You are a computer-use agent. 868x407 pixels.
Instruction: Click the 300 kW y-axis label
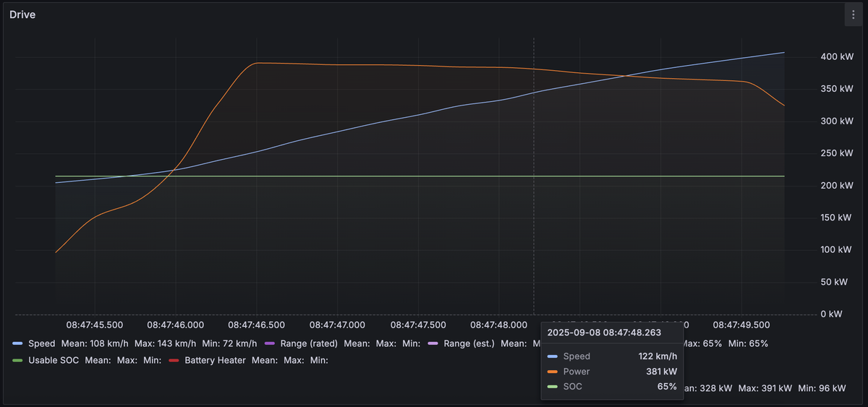click(836, 121)
